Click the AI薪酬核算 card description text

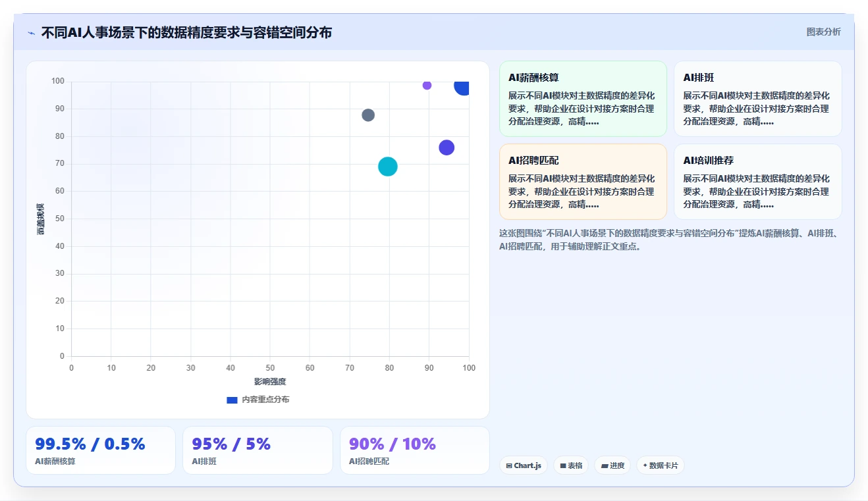click(582, 109)
